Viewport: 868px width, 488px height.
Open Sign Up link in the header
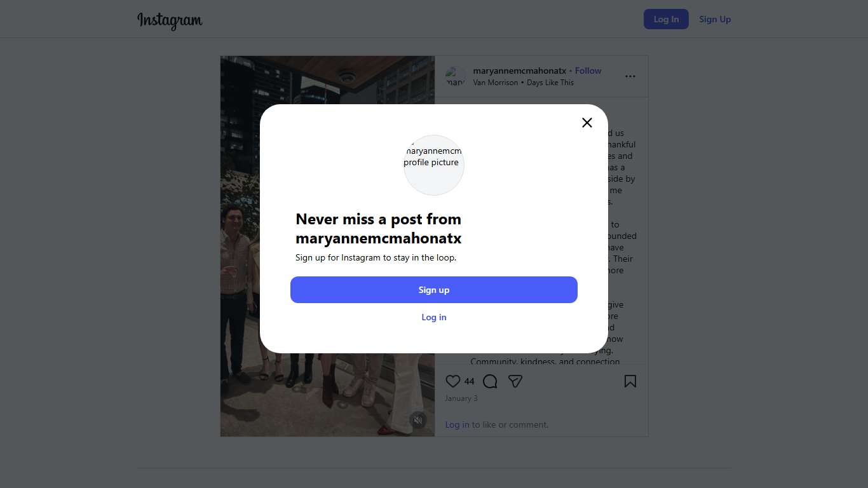click(715, 19)
